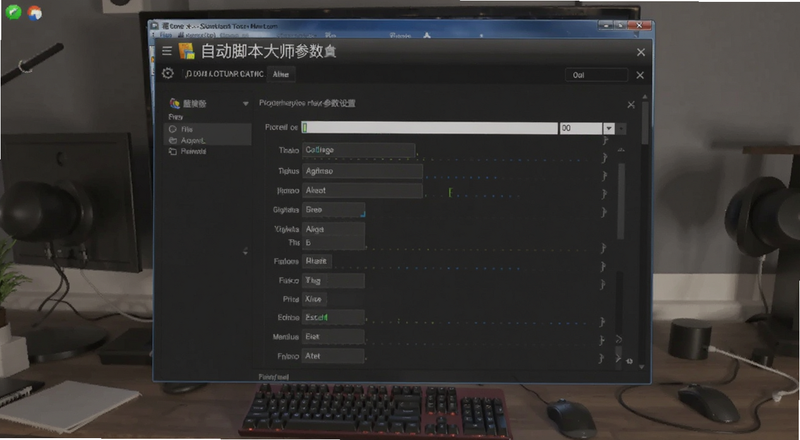
Task: Click the folder icon beside 'Aoyont.' sidebar row
Action: pos(172,140)
